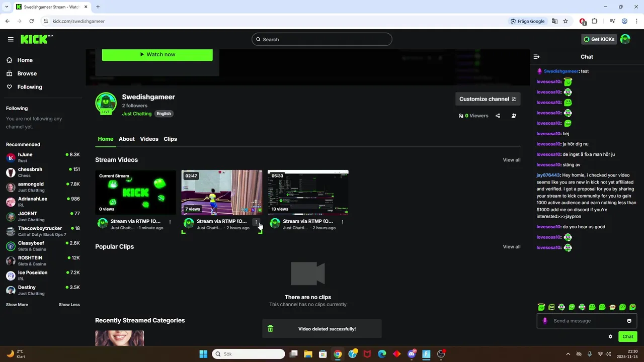Open options menu of the 7 views video
The width and height of the screenshot is (644, 362).
coord(256,222)
